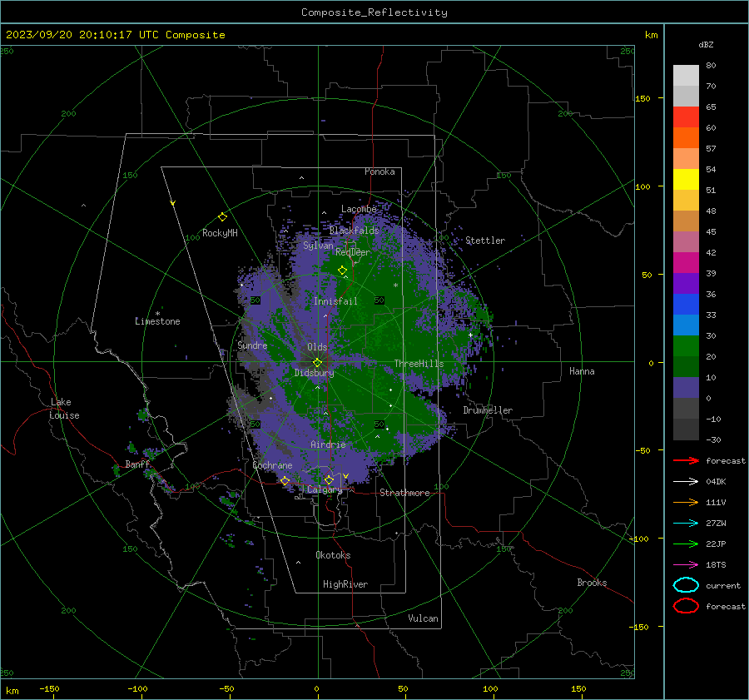The image size is (749, 700).
Task: Pick the blue 33-36 dBZ swatch
Action: click(686, 304)
